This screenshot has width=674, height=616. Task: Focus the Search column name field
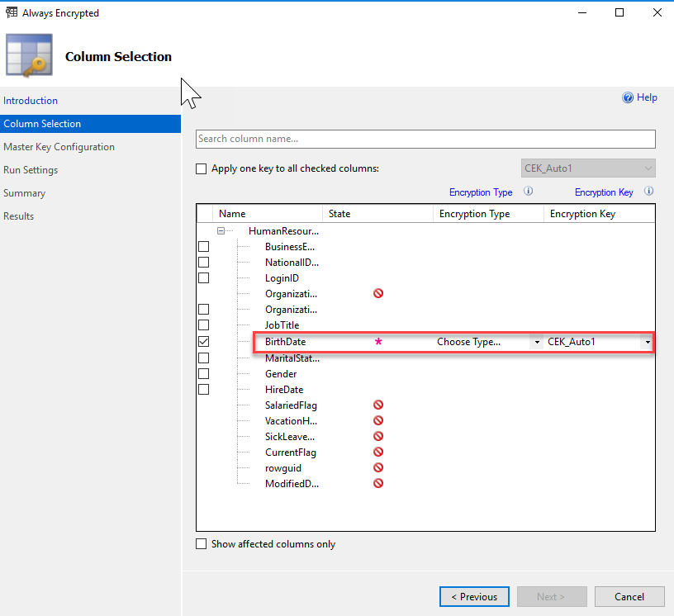pyautogui.click(x=425, y=139)
